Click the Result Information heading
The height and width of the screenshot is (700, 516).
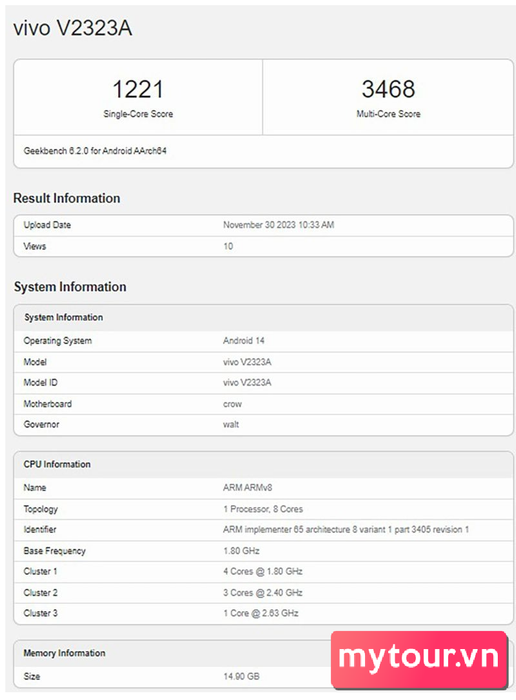[67, 198]
